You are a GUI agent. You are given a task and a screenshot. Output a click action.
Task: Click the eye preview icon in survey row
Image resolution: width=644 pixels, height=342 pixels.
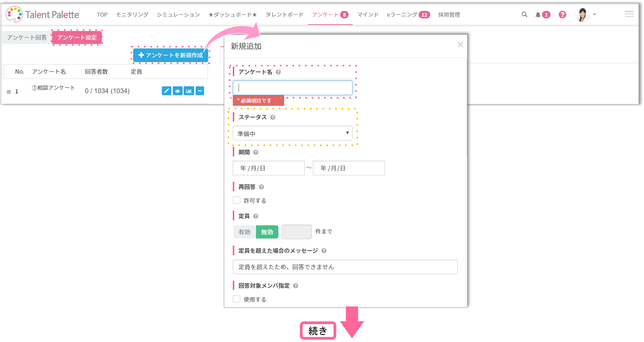pos(177,91)
